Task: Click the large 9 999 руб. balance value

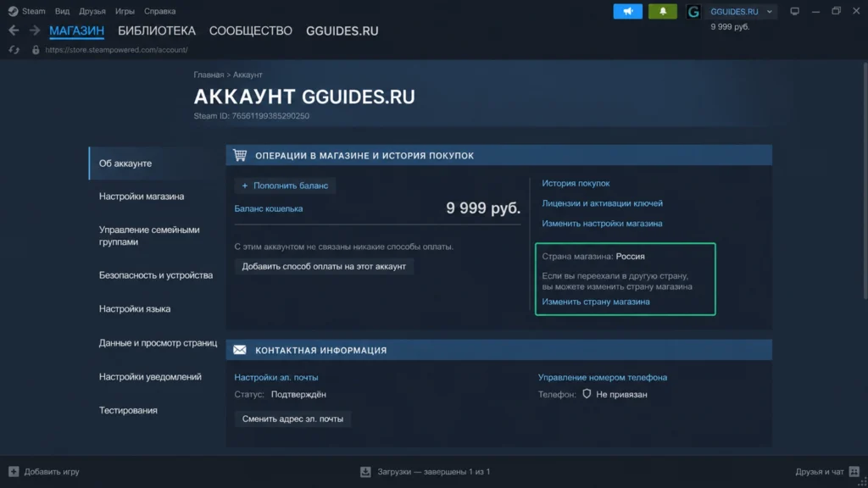Action: [x=483, y=208]
